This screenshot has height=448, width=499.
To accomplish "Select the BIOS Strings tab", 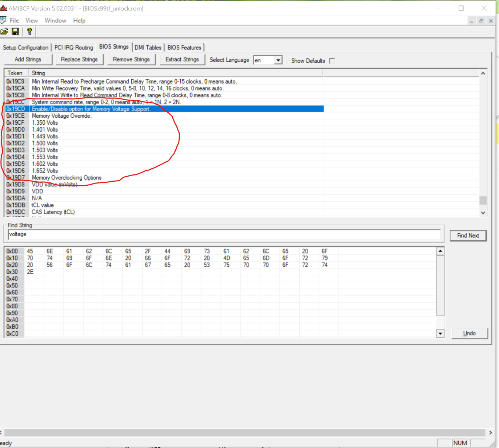I will [x=114, y=47].
